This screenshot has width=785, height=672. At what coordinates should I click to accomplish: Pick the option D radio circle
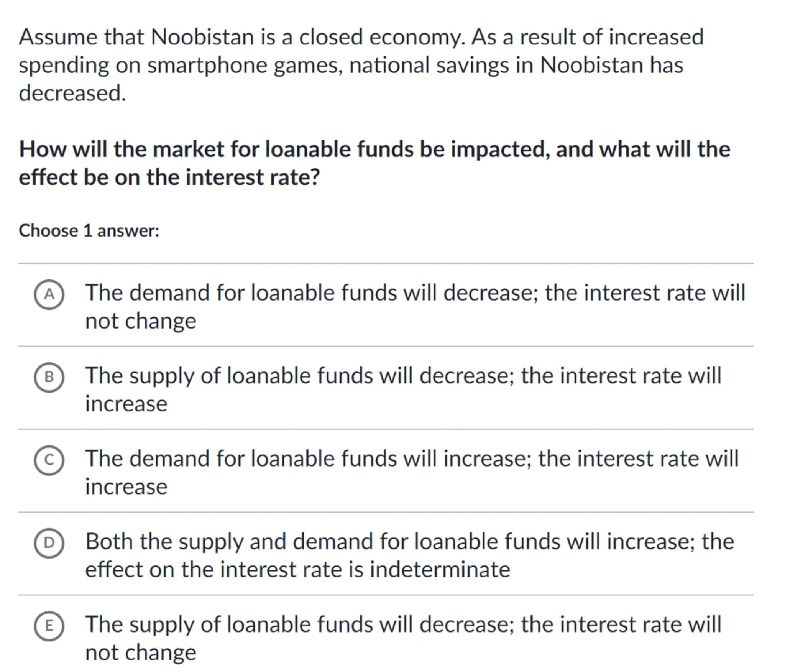(49, 543)
